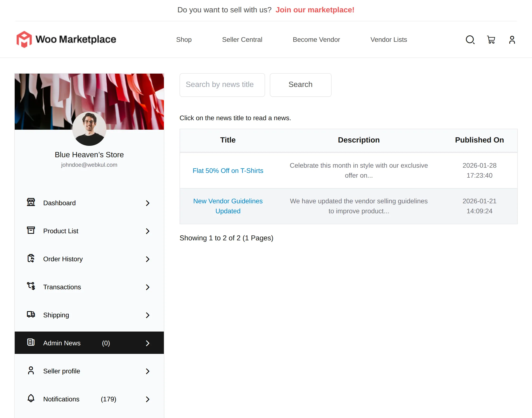Click the Shipping truck icon
The height and width of the screenshot is (418, 532).
(31, 315)
